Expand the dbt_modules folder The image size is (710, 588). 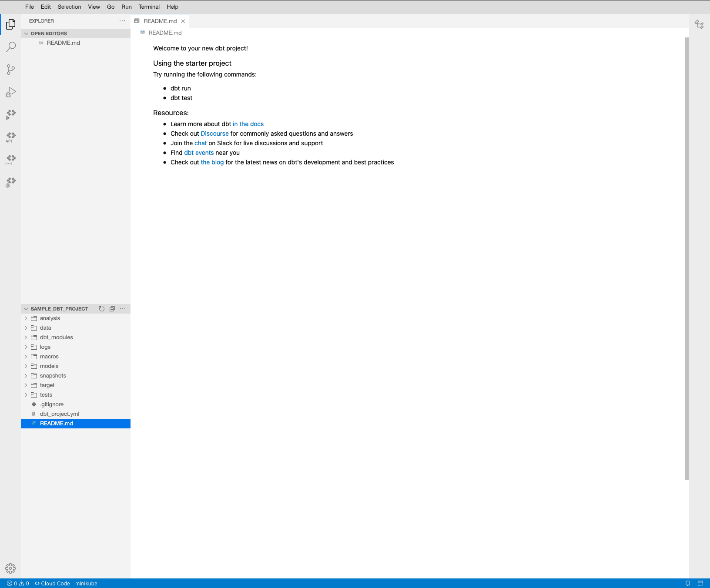click(x=76, y=337)
